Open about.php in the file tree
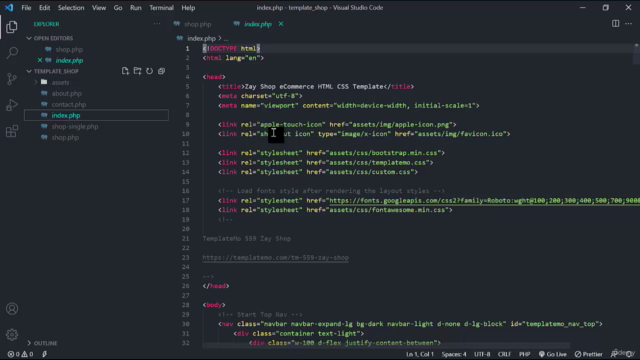The image size is (640, 360). tap(67, 93)
